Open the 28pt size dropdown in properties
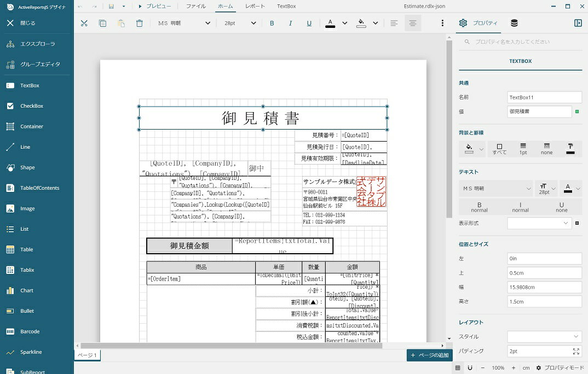The height and width of the screenshot is (374, 588). pos(547,188)
